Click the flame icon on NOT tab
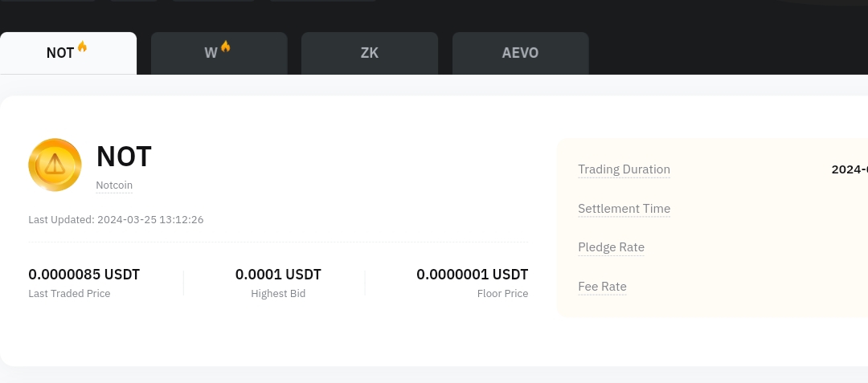The height and width of the screenshot is (383, 868). 82,47
